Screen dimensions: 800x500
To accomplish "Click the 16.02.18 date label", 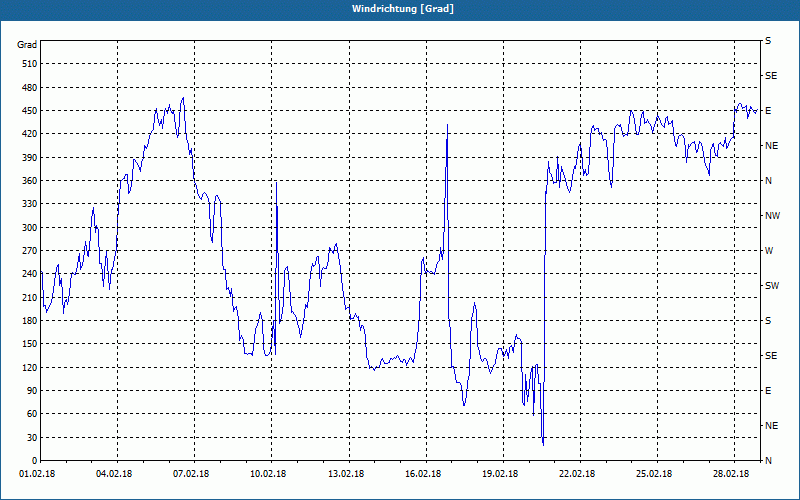I will tap(423, 474).
